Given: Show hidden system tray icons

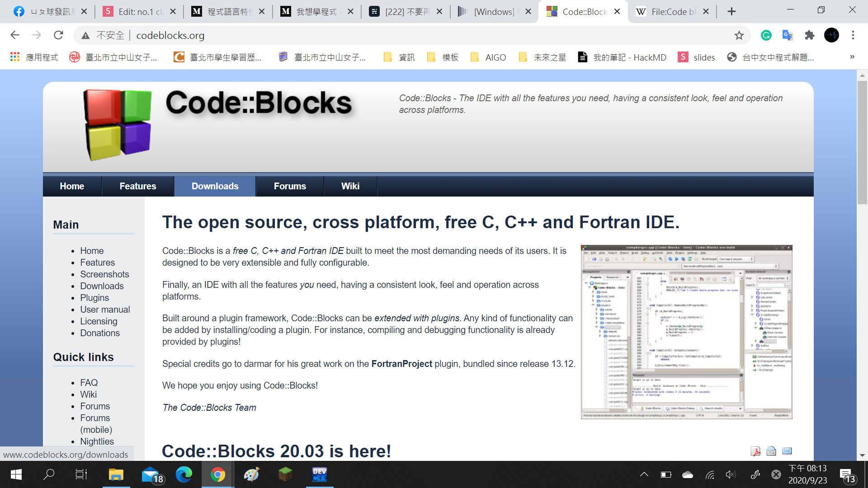Looking at the screenshot, I should (644, 474).
